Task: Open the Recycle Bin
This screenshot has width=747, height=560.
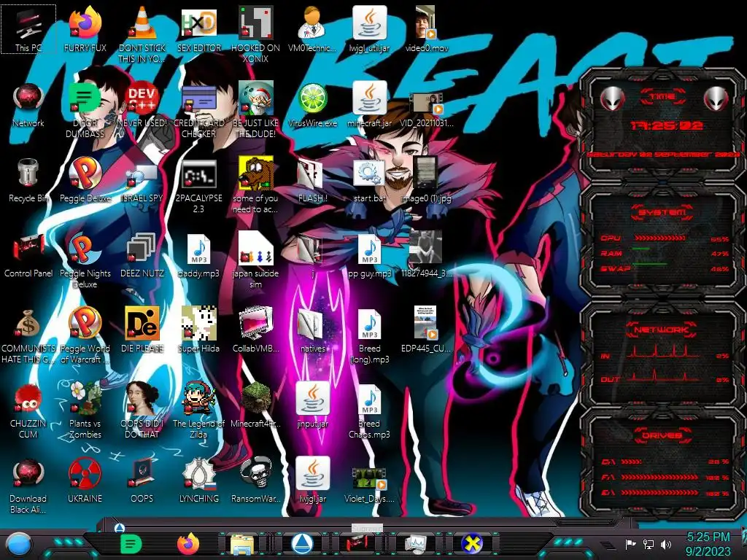Action: (28, 180)
